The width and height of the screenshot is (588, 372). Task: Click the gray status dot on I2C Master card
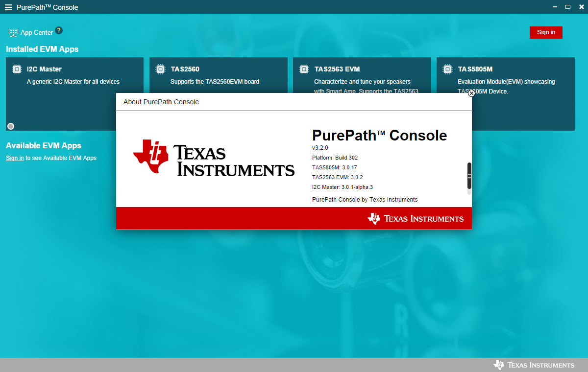11,126
